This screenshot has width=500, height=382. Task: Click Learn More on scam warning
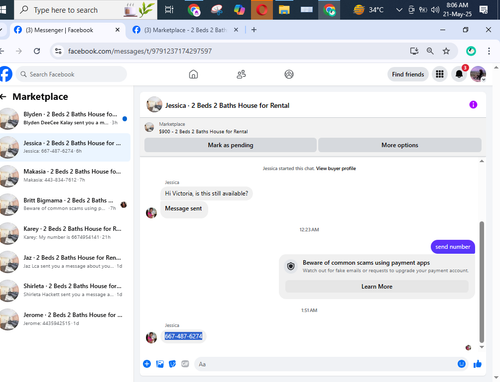pyautogui.click(x=377, y=286)
